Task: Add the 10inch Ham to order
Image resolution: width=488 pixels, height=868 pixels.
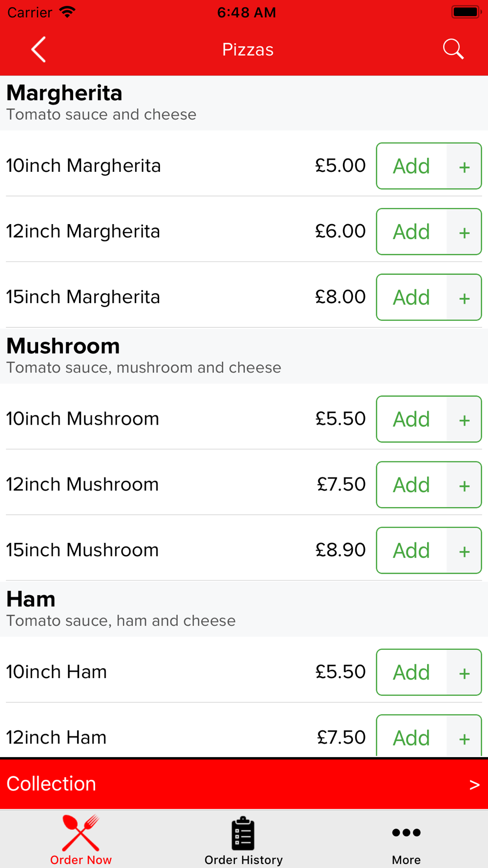Action: click(x=411, y=673)
